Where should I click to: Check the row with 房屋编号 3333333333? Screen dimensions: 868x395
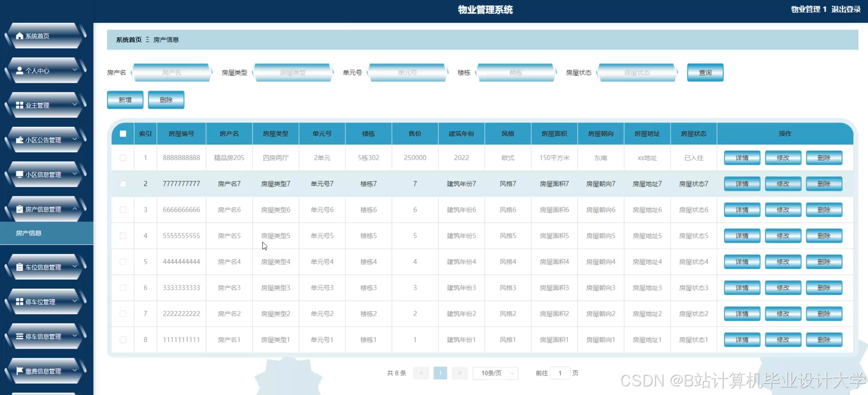pos(123,288)
